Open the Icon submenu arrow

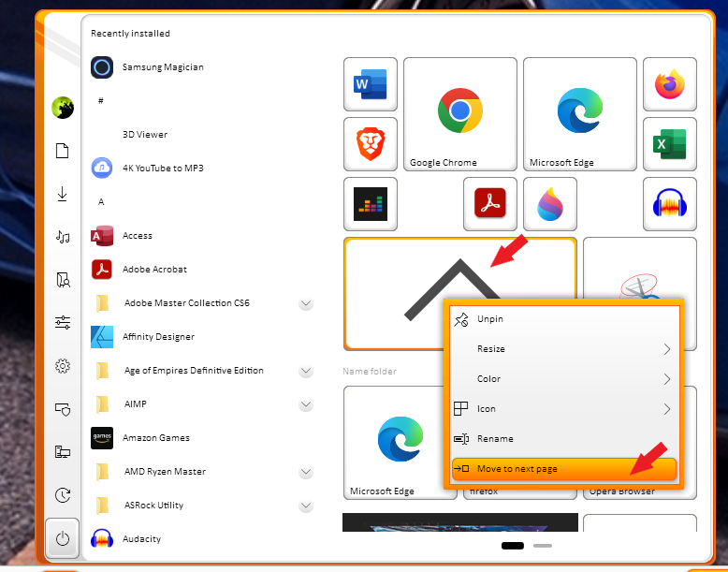667,409
